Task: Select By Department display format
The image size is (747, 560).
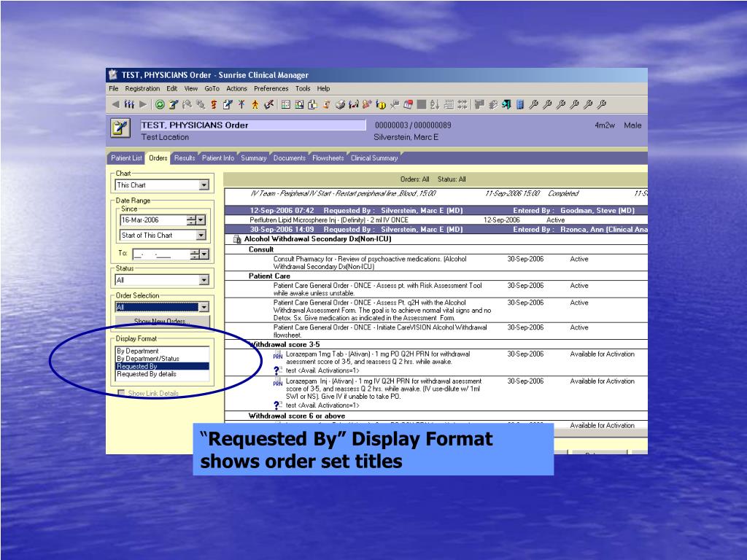Action: pos(138,351)
